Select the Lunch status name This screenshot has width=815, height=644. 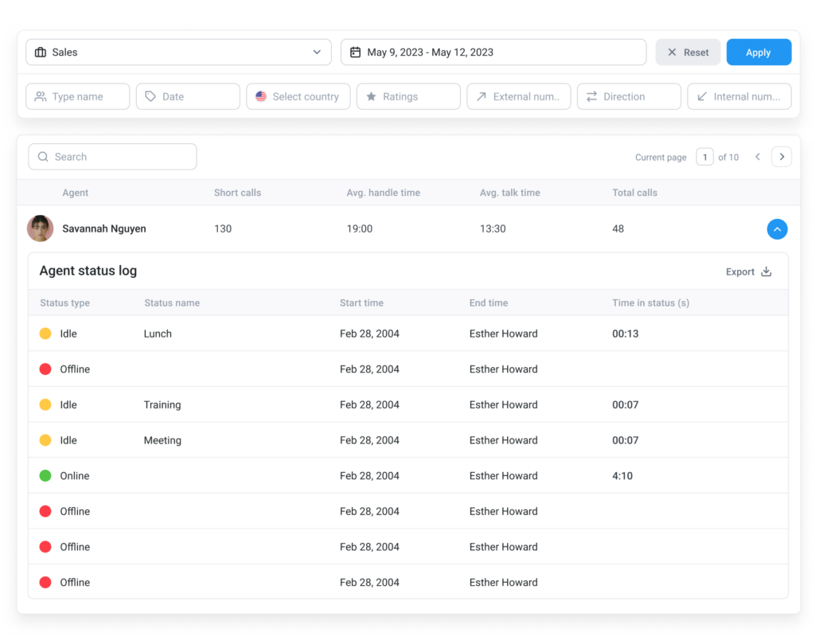pyautogui.click(x=158, y=334)
